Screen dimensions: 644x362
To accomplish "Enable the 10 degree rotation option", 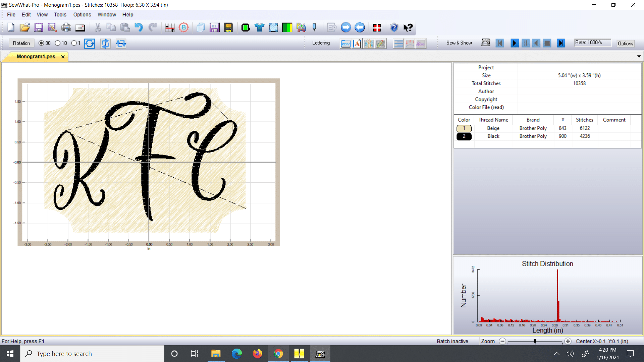I will 58,43.
